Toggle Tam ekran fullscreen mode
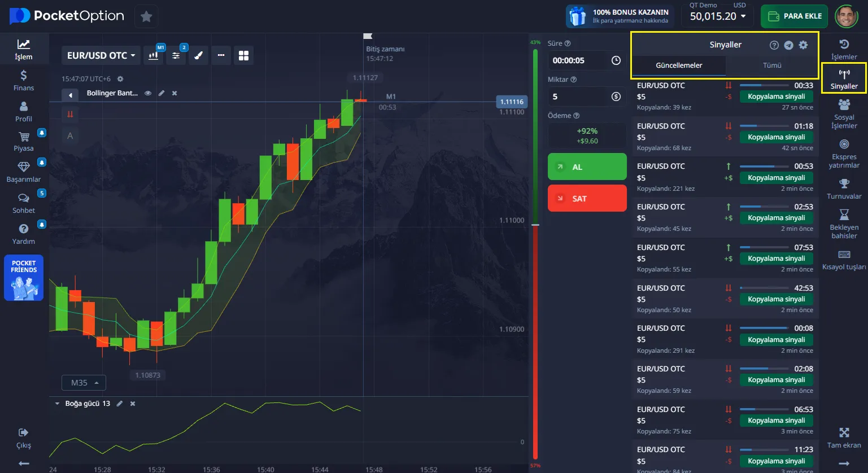The width and height of the screenshot is (868, 473). (x=844, y=437)
